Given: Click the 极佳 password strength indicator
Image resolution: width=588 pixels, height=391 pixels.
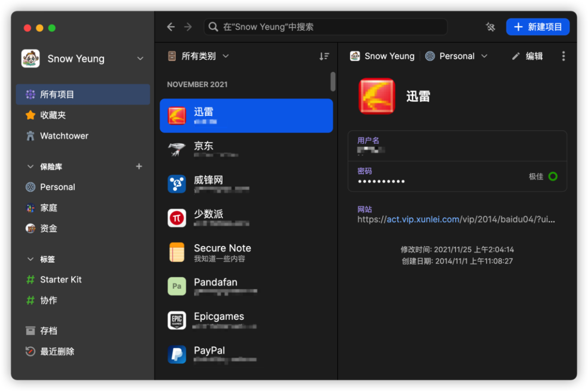Looking at the screenshot, I should 543,176.
